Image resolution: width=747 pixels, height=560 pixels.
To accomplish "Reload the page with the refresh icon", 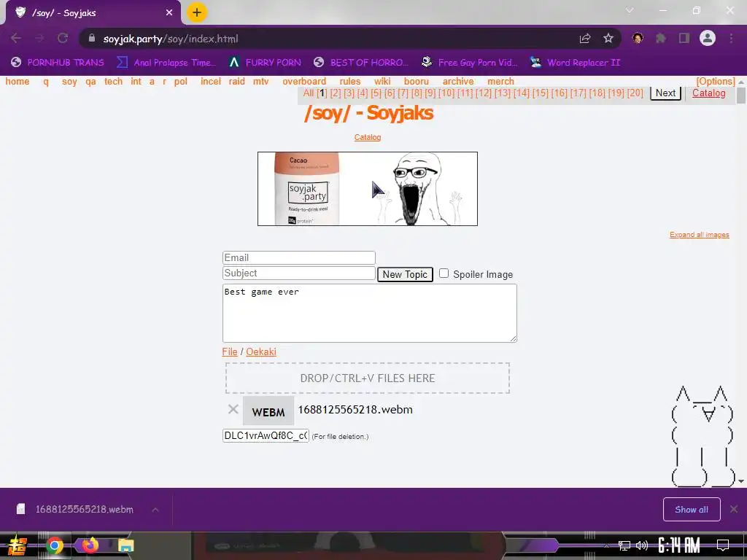I will (63, 38).
